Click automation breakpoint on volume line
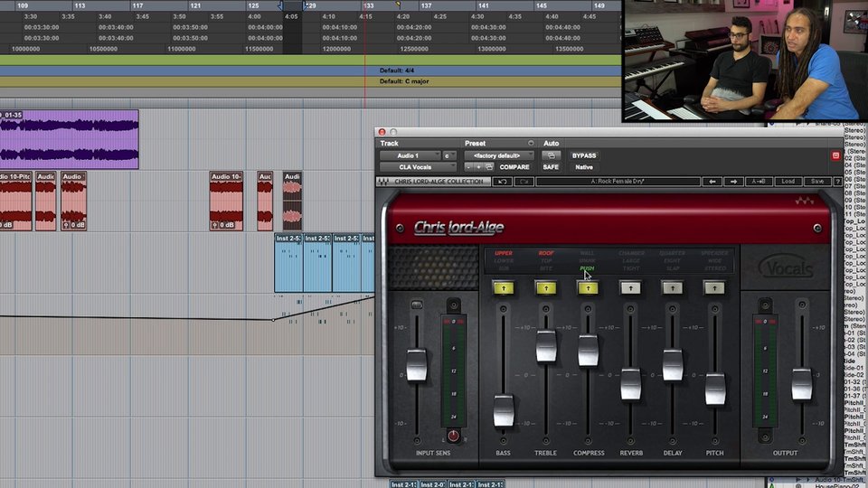The height and width of the screenshot is (488, 868). pos(273,320)
